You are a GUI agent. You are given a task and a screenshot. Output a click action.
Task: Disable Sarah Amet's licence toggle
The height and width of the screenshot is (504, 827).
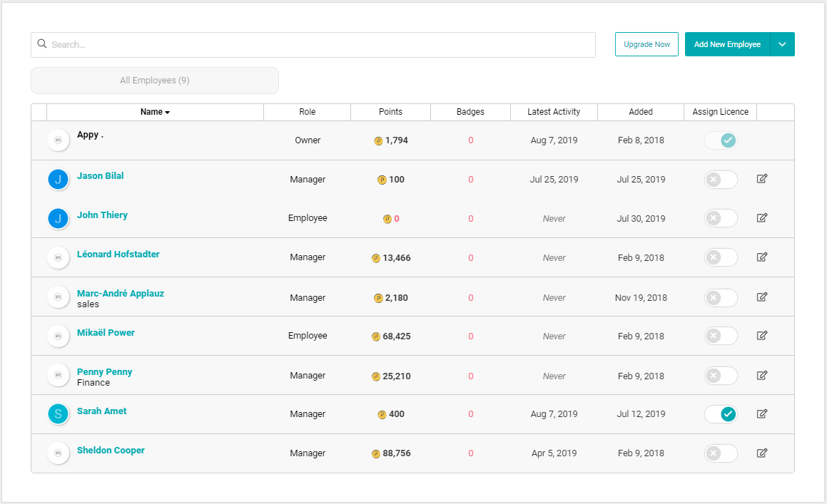coord(721,414)
